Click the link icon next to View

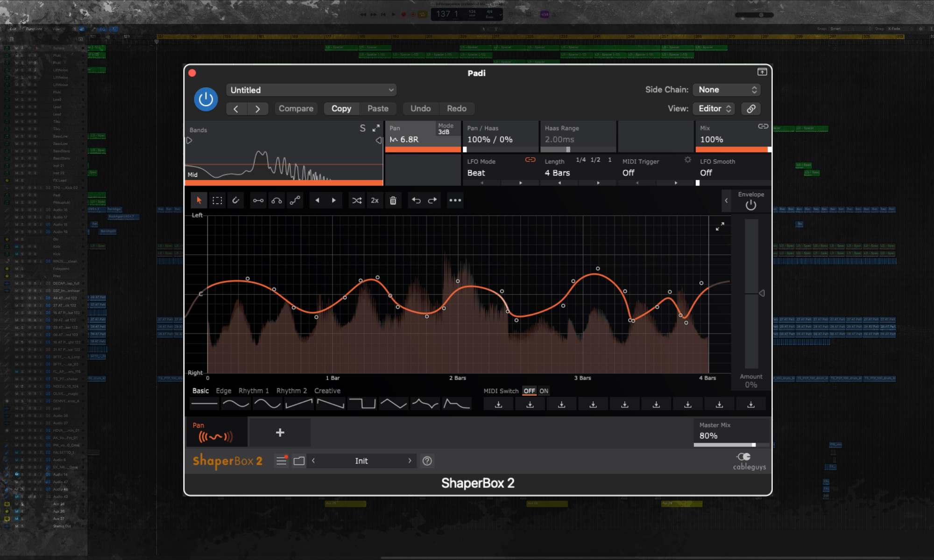click(751, 109)
